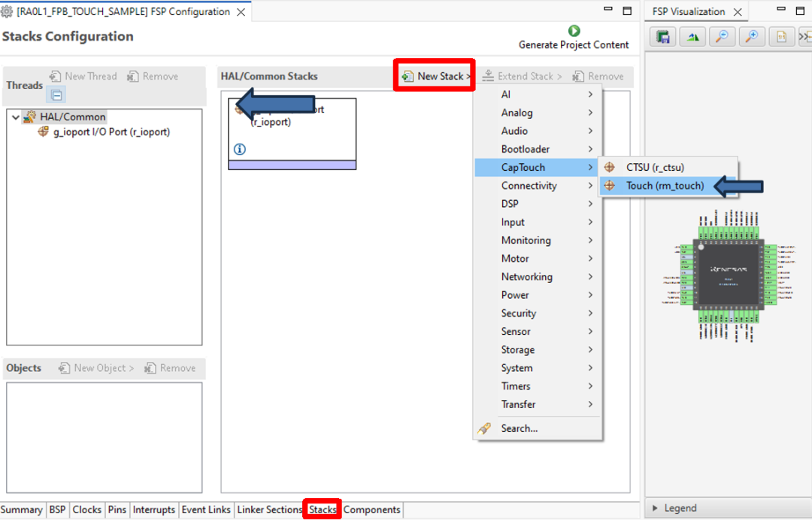Switch to the Interrupts tab

coord(154,510)
